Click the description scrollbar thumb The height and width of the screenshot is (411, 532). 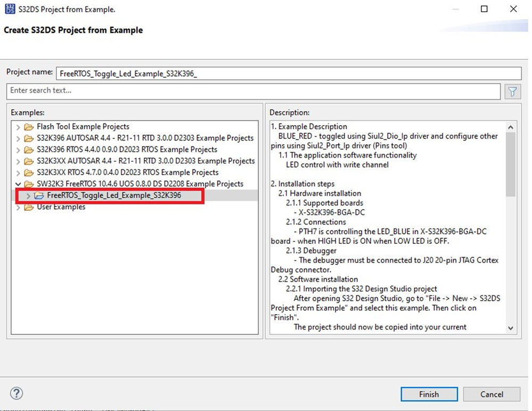pos(511,164)
